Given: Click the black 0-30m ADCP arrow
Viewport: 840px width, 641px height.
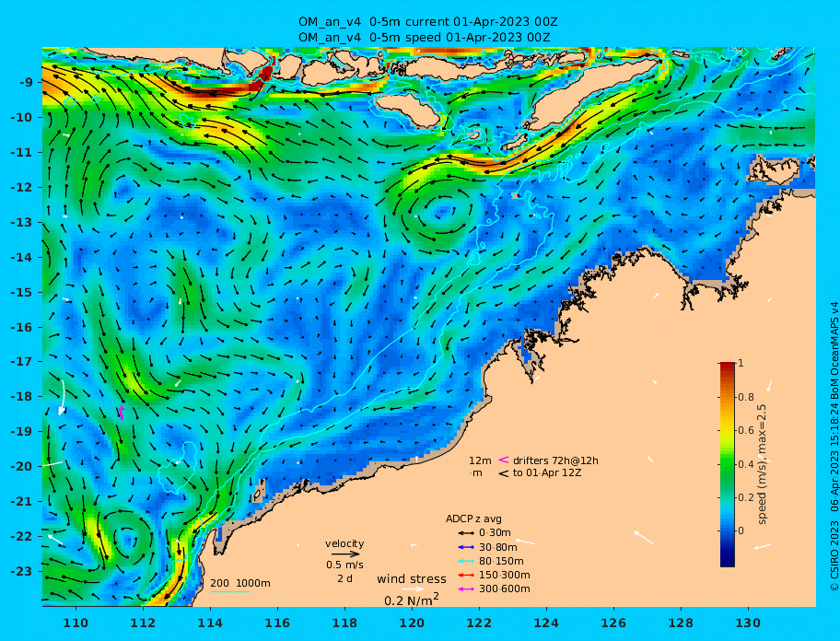Looking at the screenshot, I should tap(466, 533).
